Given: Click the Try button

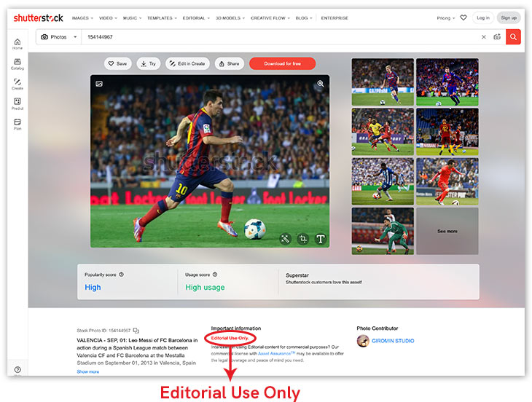Looking at the screenshot, I should [x=148, y=64].
